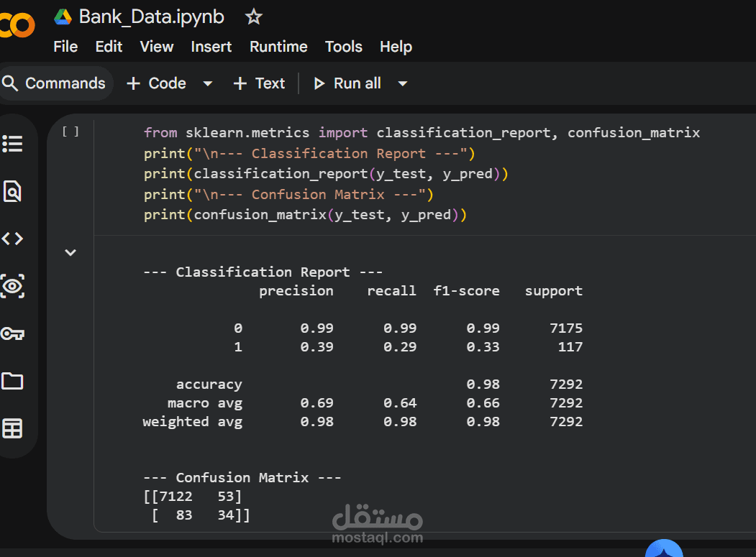Click the import line in code cell
The width and height of the screenshot is (756, 557).
422,132
